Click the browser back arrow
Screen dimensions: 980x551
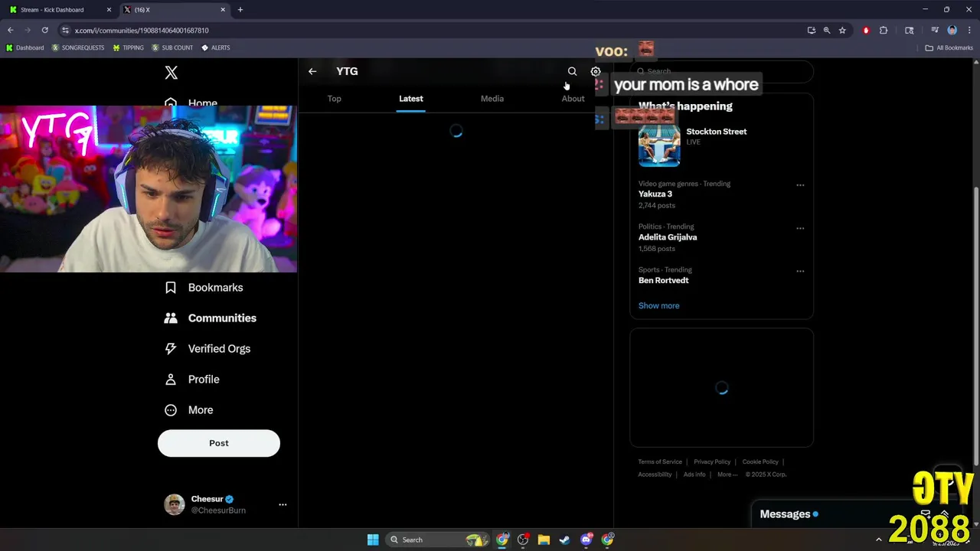point(11,31)
